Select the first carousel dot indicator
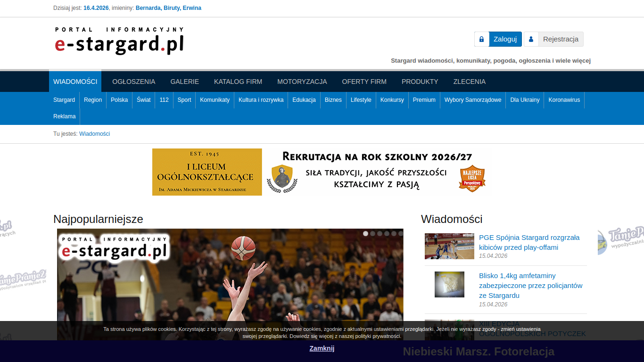 coord(365,233)
